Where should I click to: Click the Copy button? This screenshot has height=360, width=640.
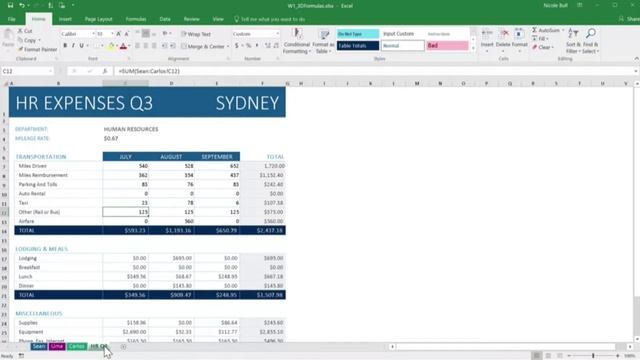tap(29, 40)
